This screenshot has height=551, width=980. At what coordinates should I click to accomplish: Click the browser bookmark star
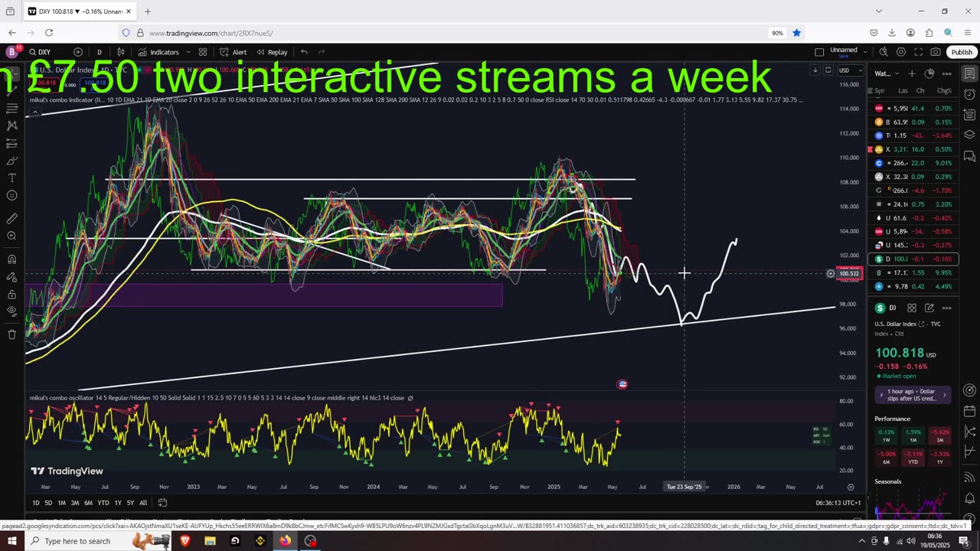(x=796, y=33)
